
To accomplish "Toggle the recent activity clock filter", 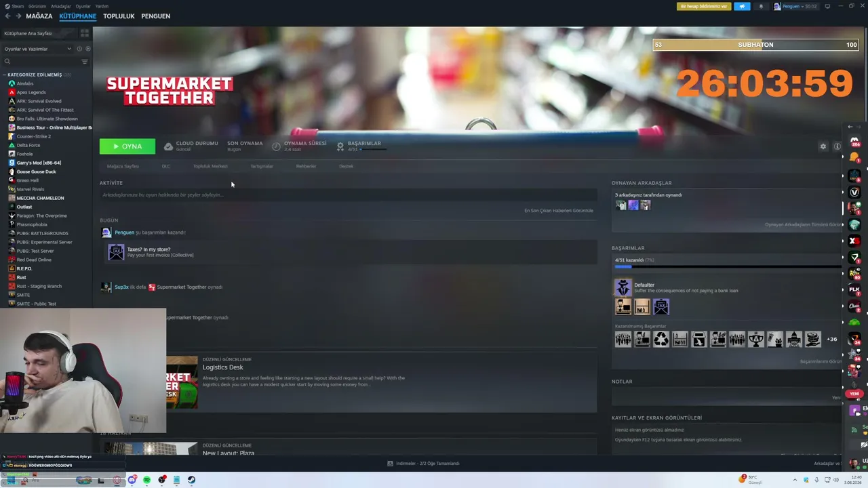I will point(79,49).
